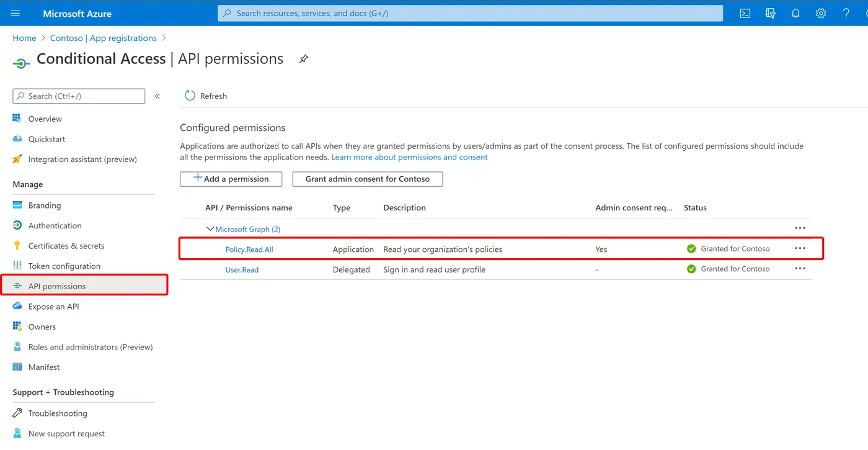Viewport: 868px width, 450px height.
Task: Open more options for Microsoft Graph row
Action: 800,228
